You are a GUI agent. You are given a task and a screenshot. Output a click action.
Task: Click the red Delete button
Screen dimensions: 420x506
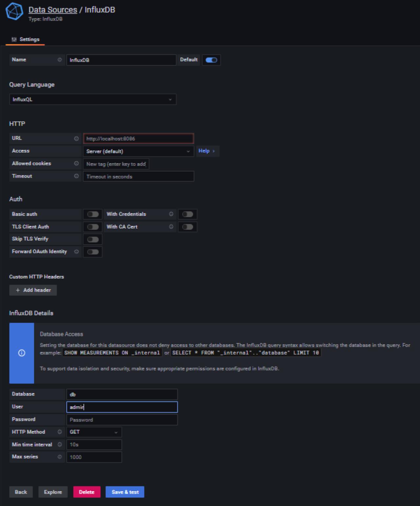pos(87,492)
